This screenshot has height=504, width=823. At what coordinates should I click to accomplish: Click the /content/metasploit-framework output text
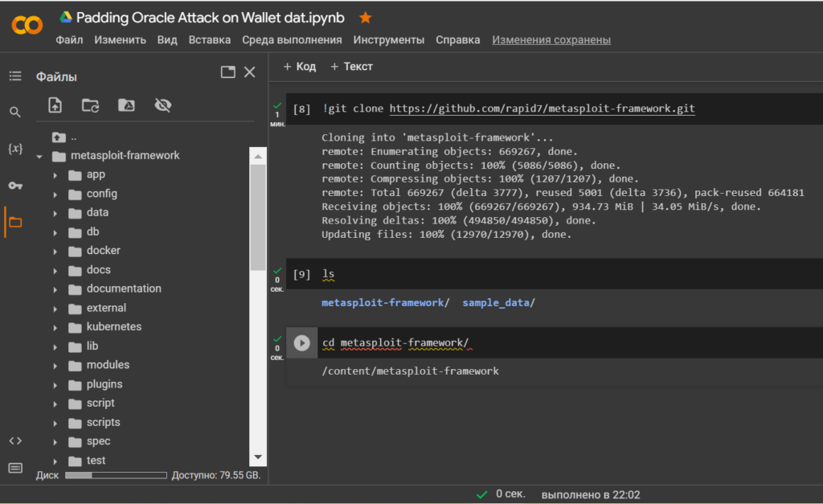pos(411,371)
